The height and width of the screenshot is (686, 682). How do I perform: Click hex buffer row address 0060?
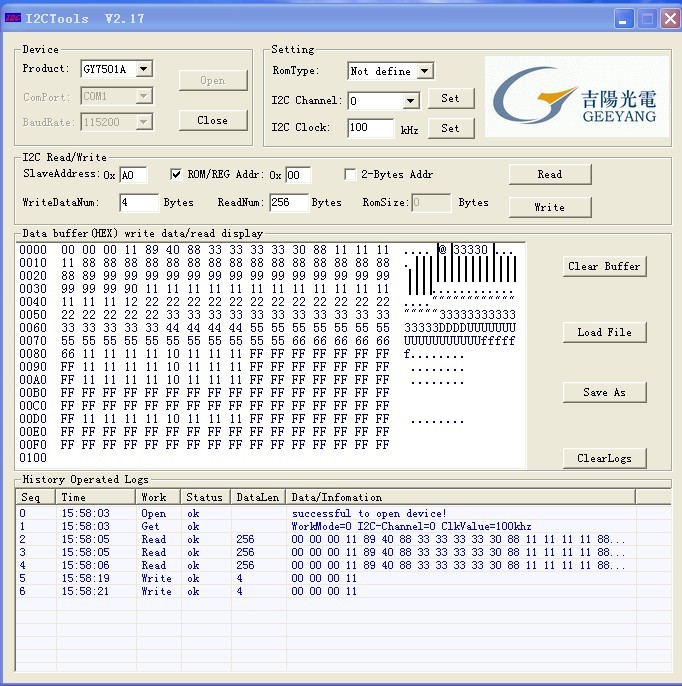click(x=33, y=328)
